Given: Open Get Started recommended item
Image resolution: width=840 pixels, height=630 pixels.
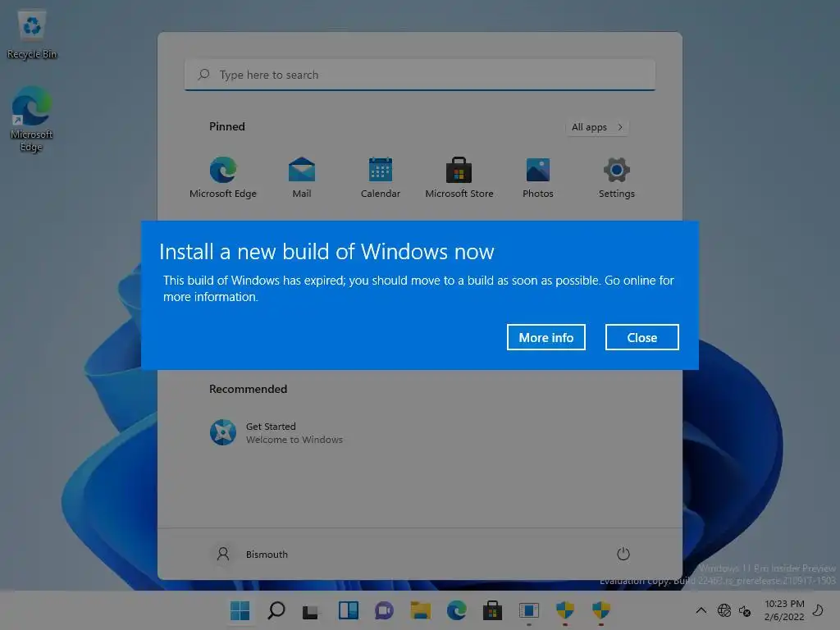Looking at the screenshot, I should coord(276,432).
